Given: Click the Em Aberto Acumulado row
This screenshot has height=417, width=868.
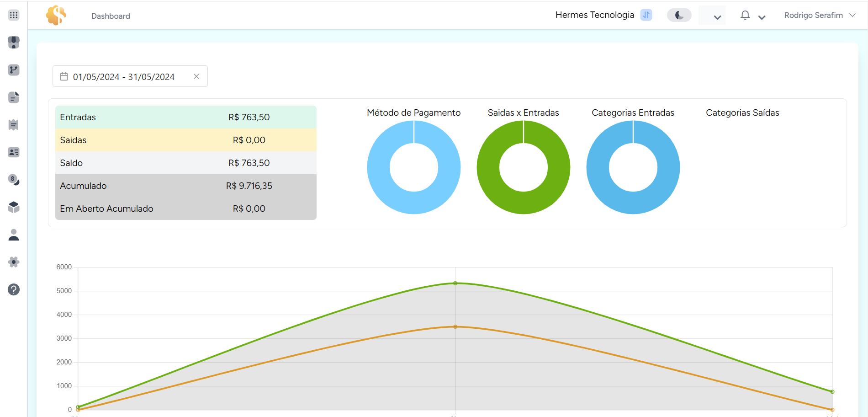Looking at the screenshot, I should click(186, 208).
